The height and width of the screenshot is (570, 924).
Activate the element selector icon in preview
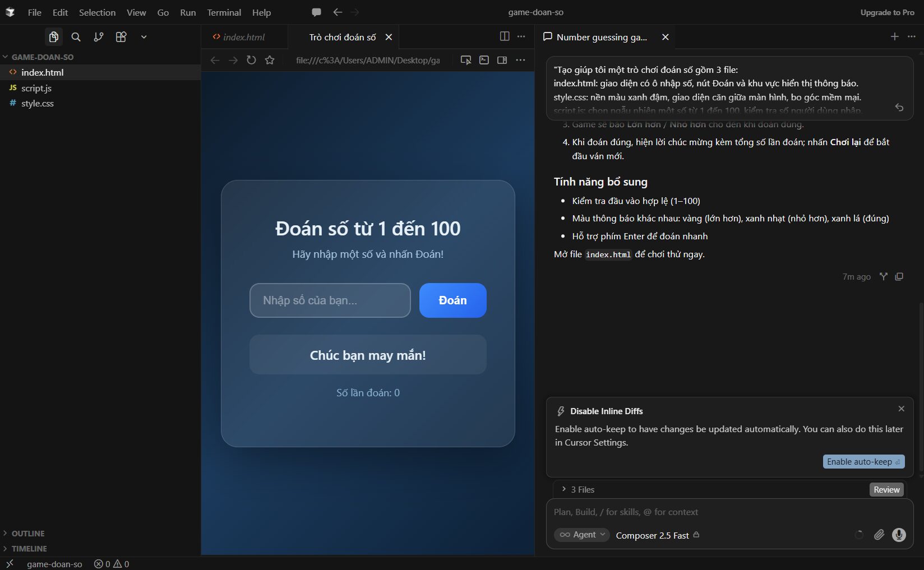click(x=466, y=60)
